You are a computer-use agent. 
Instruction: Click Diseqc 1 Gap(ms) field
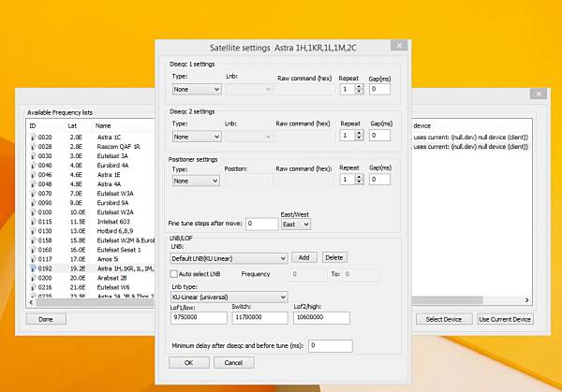(x=379, y=89)
